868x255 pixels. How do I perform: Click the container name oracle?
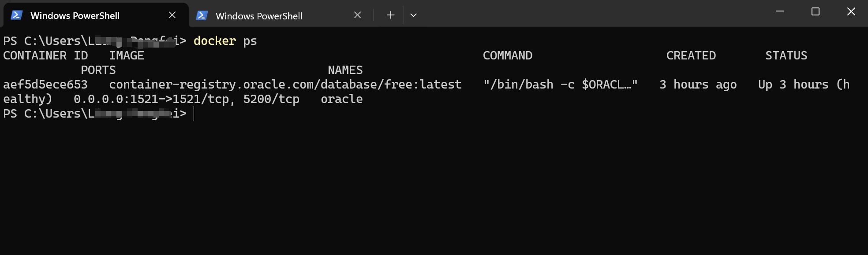pyautogui.click(x=342, y=99)
